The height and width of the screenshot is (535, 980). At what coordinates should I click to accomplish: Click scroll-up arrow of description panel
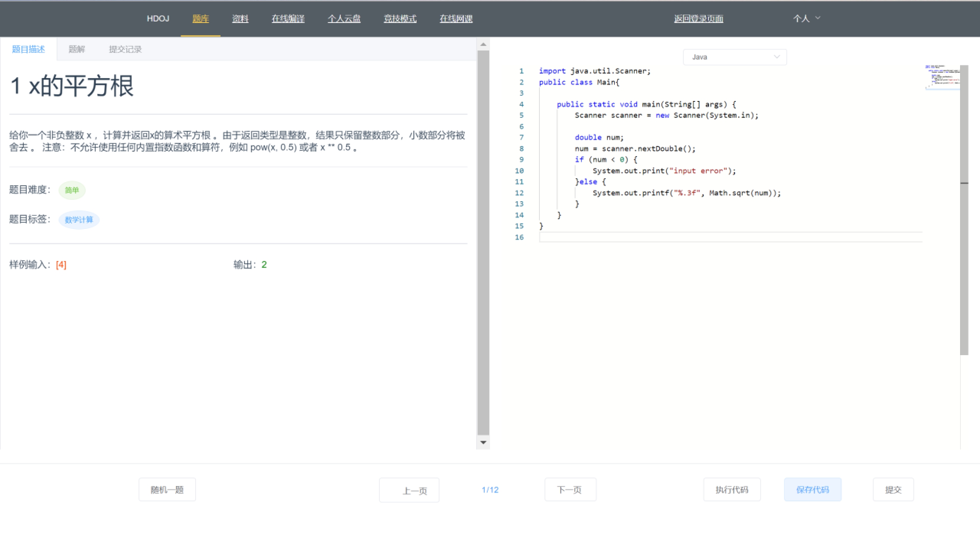[483, 44]
